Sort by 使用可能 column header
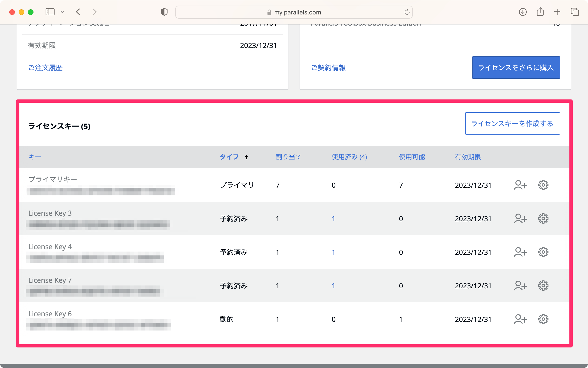Screen dimensions: 588x368 pos(412,157)
